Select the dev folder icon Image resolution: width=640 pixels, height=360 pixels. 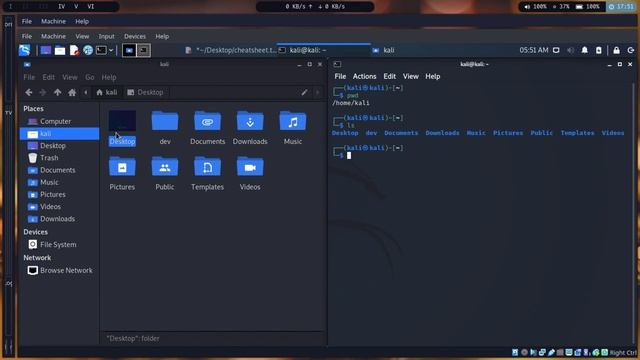pos(165,121)
